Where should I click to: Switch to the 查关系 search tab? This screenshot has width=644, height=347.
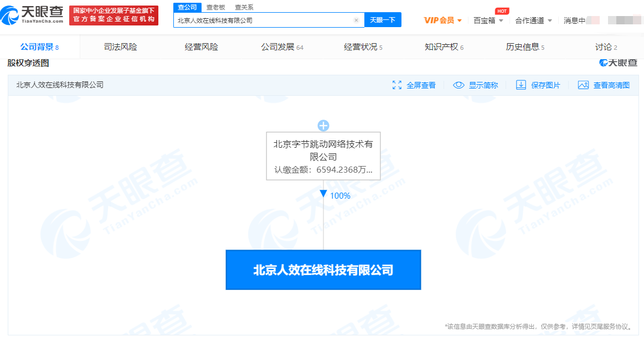click(x=244, y=7)
